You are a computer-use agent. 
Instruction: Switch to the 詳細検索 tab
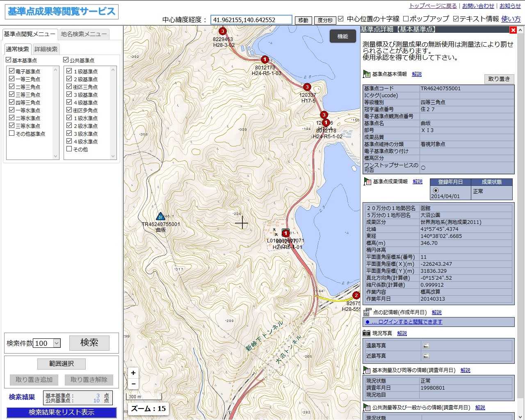coord(46,49)
